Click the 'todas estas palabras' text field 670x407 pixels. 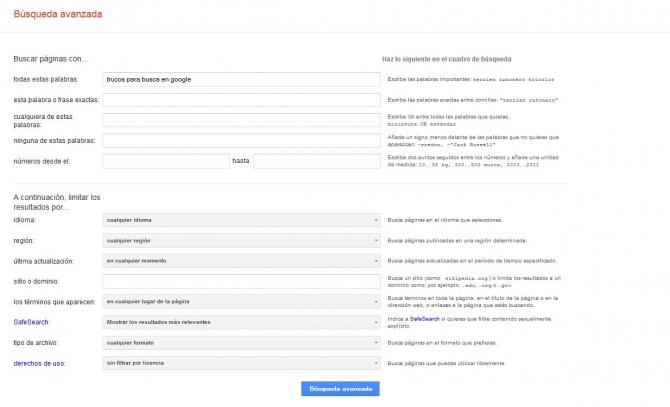pyautogui.click(x=241, y=79)
